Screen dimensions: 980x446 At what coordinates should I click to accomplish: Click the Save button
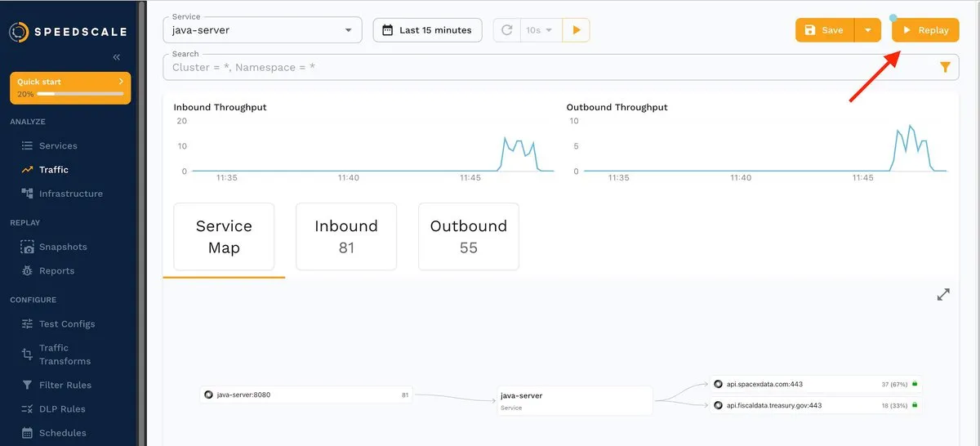pyautogui.click(x=824, y=30)
